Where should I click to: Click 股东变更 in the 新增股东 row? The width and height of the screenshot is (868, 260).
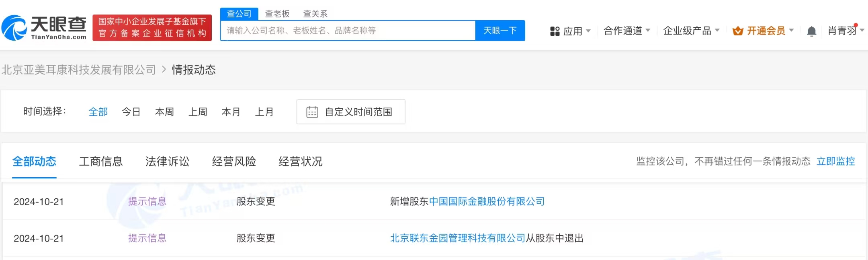[256, 201]
